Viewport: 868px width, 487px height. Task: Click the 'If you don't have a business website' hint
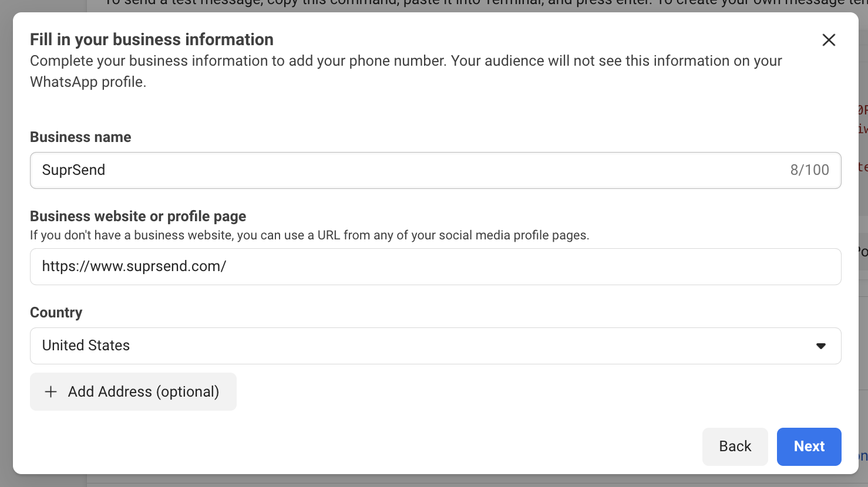(309, 235)
